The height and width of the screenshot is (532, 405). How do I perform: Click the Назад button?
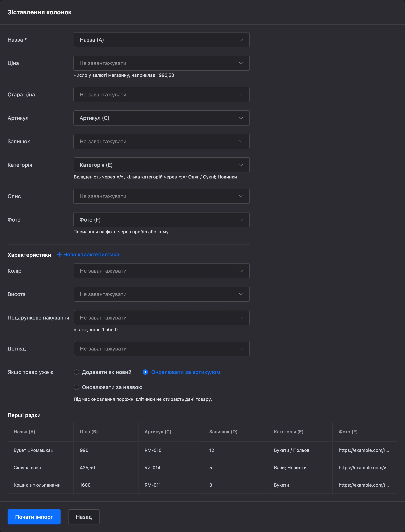pos(84,517)
